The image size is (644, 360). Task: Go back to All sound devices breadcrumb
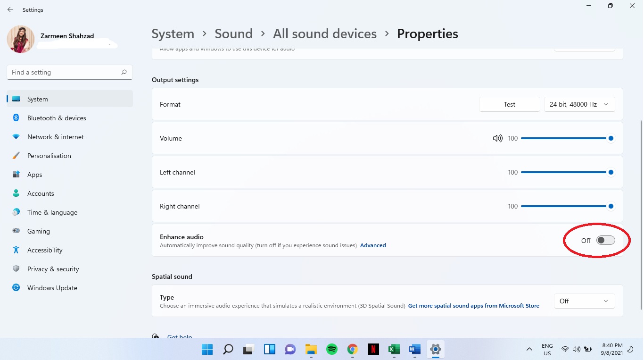point(324,33)
